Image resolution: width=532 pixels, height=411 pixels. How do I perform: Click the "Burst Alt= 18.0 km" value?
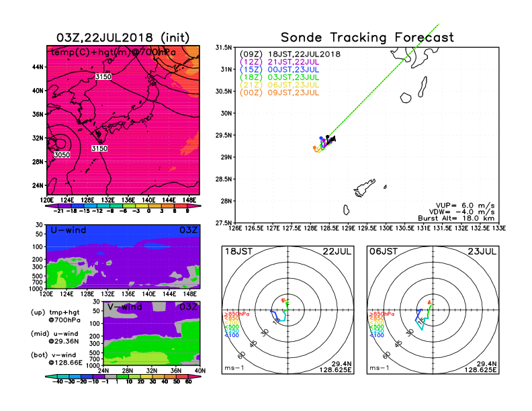[456, 218]
